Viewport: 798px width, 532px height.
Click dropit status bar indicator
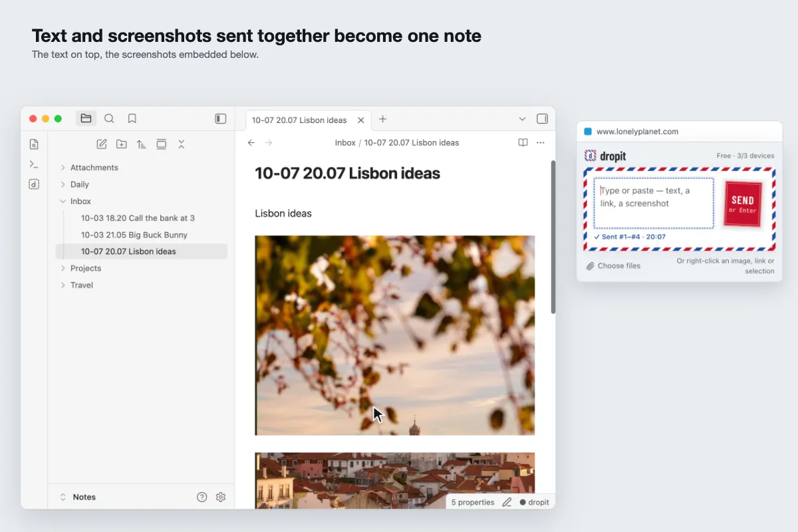(535, 502)
